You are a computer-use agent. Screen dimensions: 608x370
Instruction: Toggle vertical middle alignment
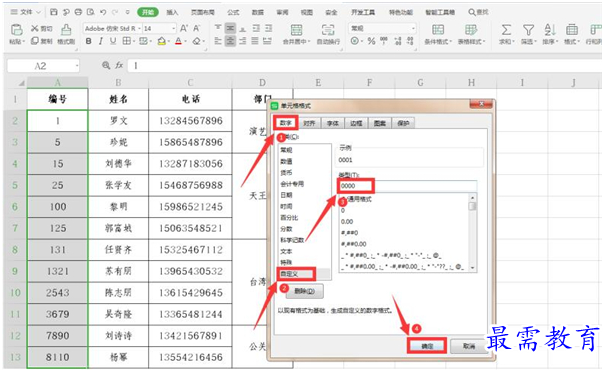pos(230,28)
